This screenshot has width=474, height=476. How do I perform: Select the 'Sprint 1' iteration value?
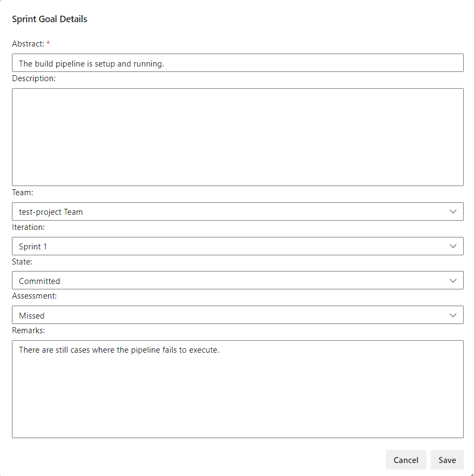32,246
